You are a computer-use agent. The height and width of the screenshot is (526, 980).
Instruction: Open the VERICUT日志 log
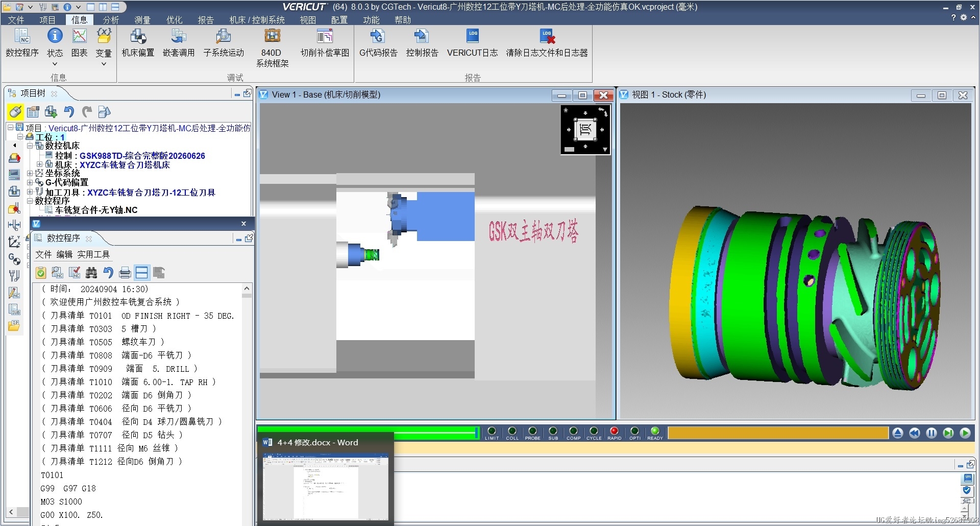coord(472,43)
